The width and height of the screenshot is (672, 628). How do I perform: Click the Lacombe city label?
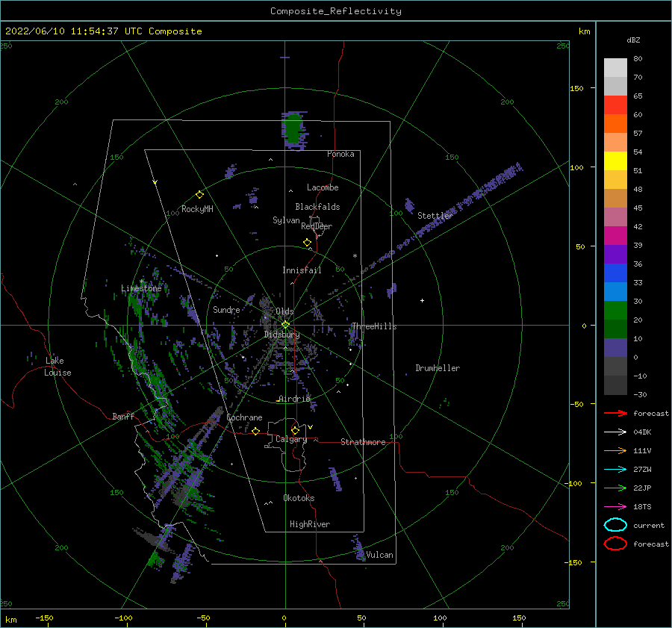323,187
